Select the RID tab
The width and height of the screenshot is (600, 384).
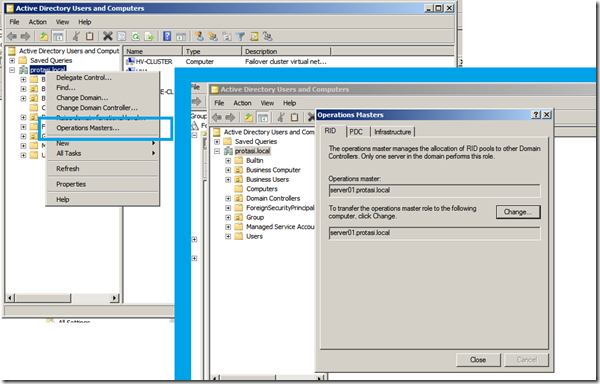click(x=331, y=131)
